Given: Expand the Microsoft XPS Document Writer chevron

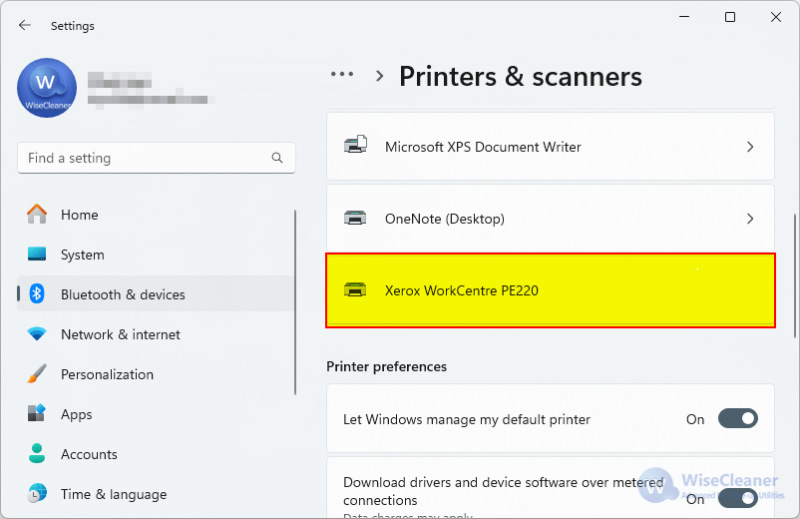Looking at the screenshot, I should click(750, 146).
